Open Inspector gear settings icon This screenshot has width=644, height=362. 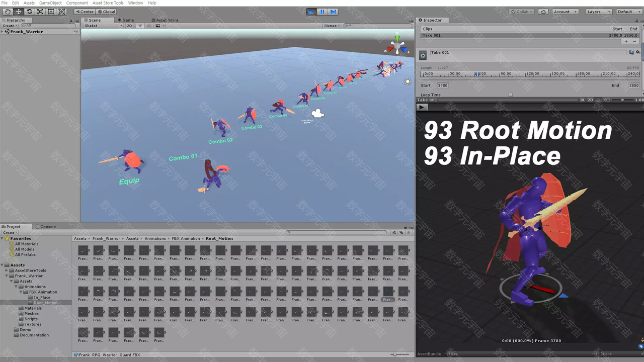tap(638, 52)
